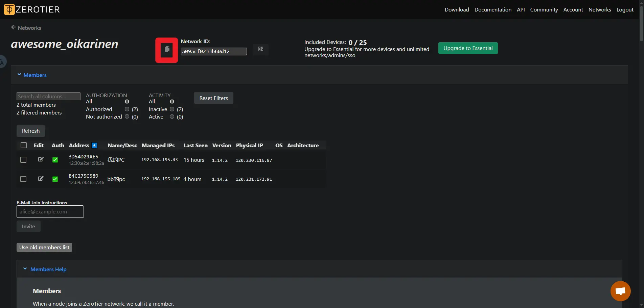The image size is (644, 308).
Task: Open the chat support bubble
Action: click(620, 291)
